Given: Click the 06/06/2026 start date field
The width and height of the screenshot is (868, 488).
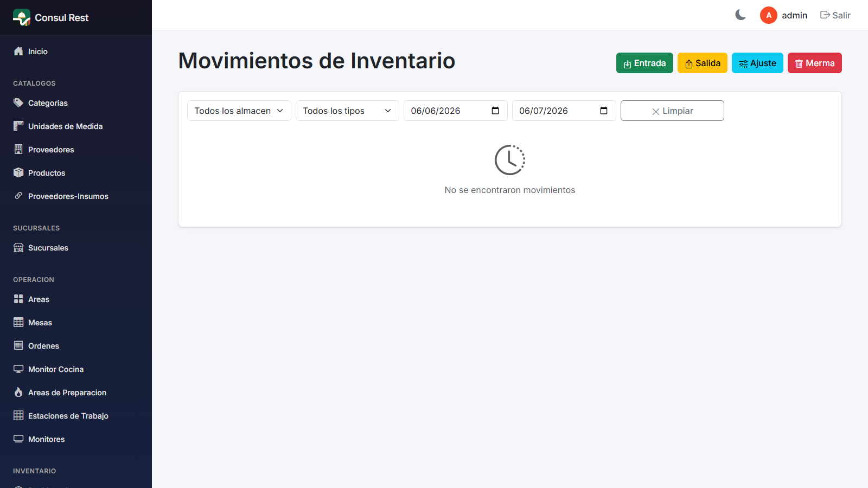Looking at the screenshot, I should coord(456,111).
